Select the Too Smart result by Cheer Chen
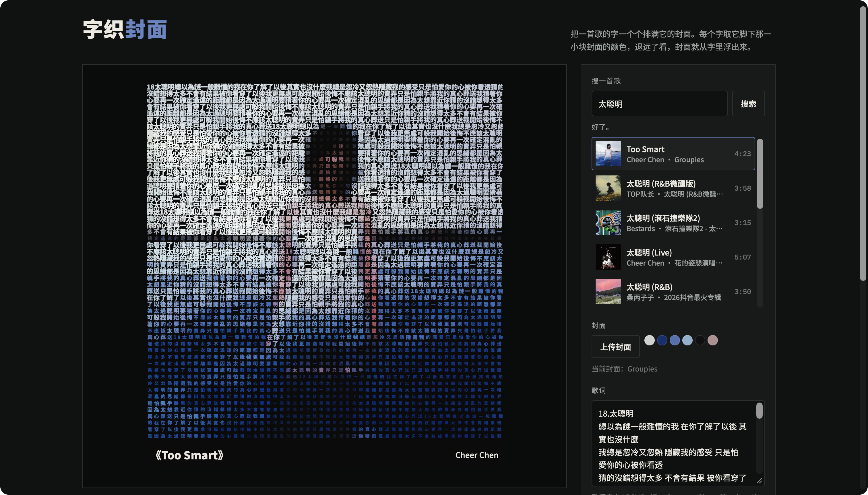 point(673,154)
